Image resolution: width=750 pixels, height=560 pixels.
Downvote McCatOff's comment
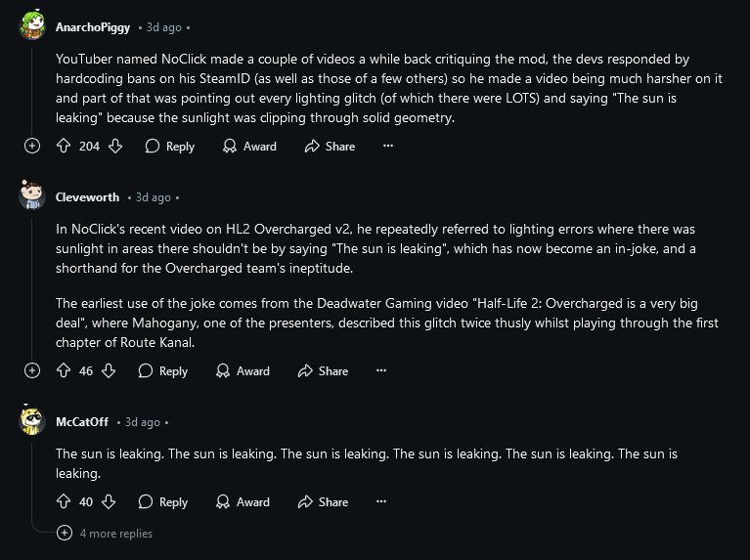pyautogui.click(x=109, y=501)
